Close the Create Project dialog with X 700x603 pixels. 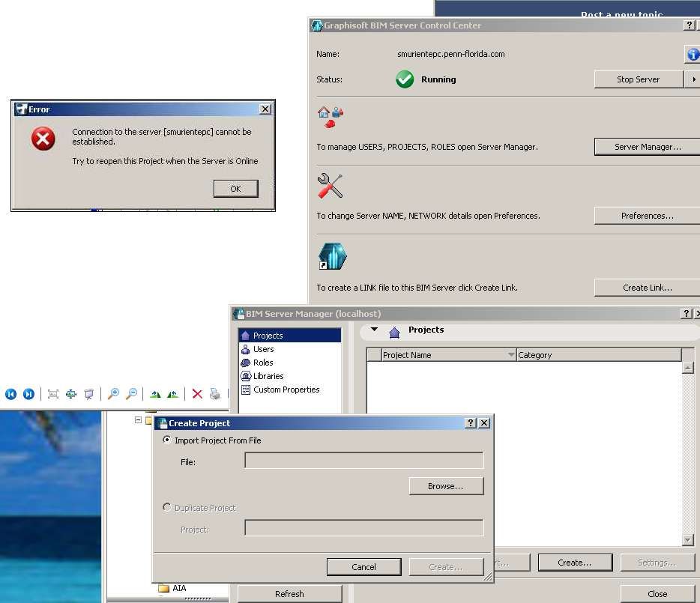click(x=484, y=422)
